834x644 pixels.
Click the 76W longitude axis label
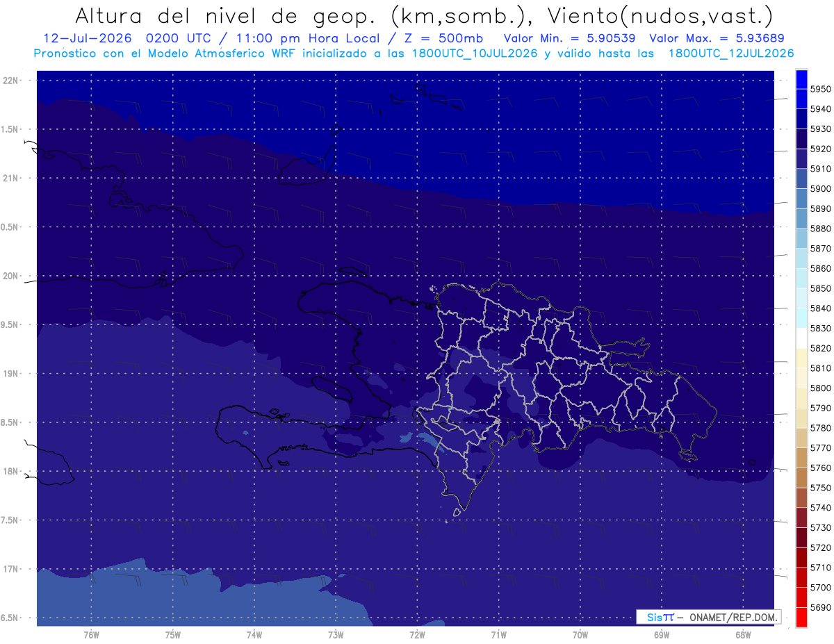91,635
